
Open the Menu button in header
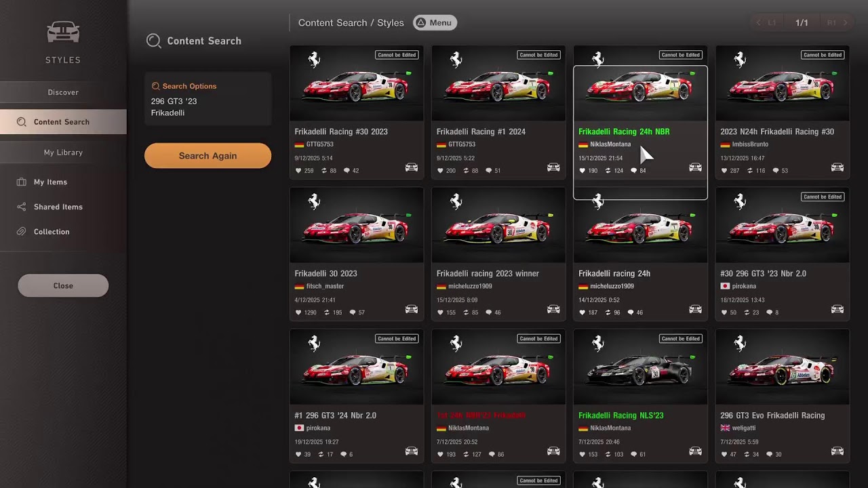point(435,22)
